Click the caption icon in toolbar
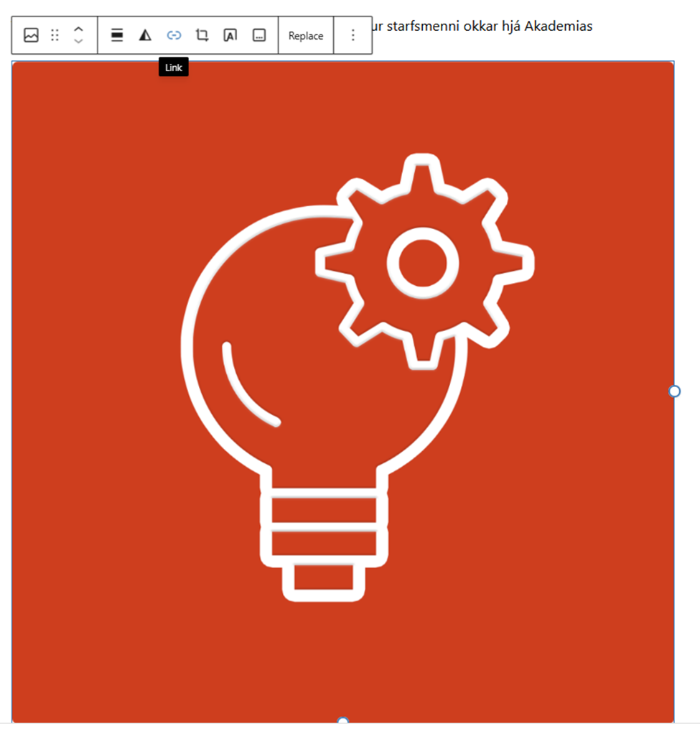Viewport: 700px width, 729px height. tap(259, 35)
